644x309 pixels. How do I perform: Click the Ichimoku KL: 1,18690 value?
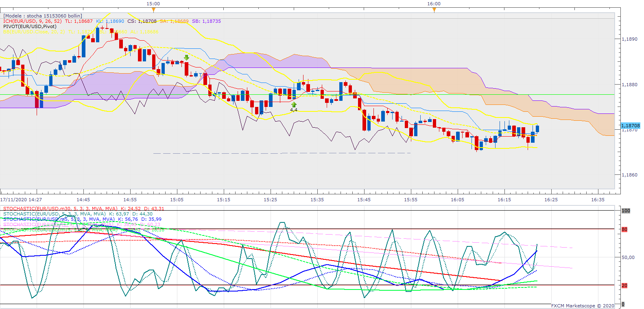[x=110, y=21]
